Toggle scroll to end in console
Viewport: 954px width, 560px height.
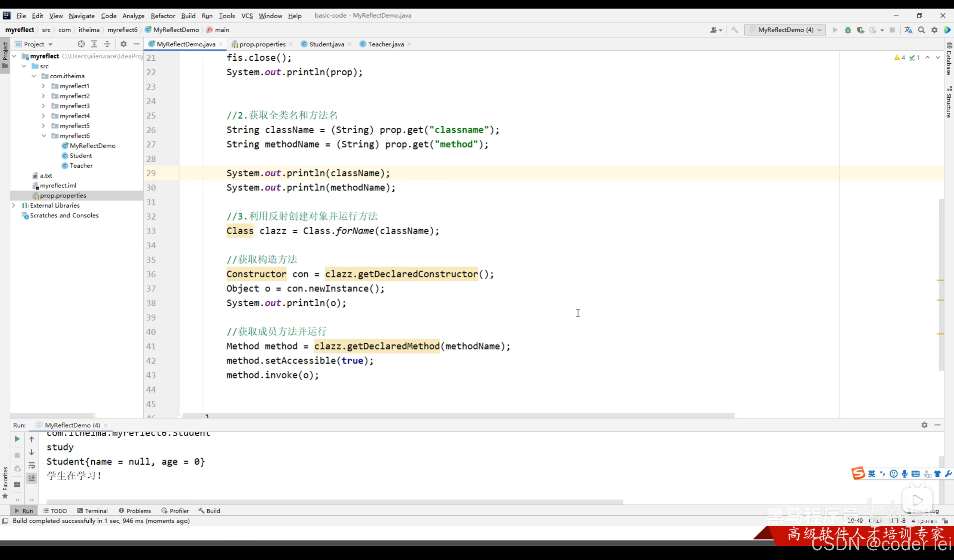tap(32, 478)
